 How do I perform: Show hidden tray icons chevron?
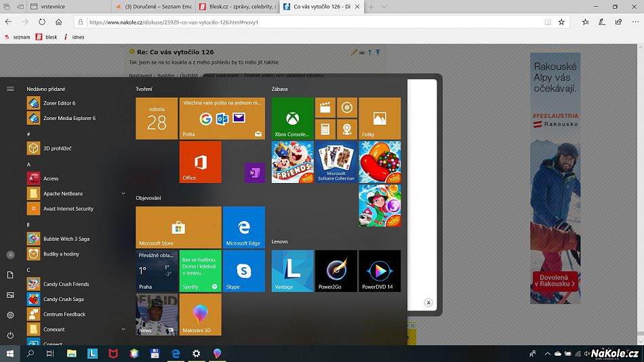[x=548, y=353]
